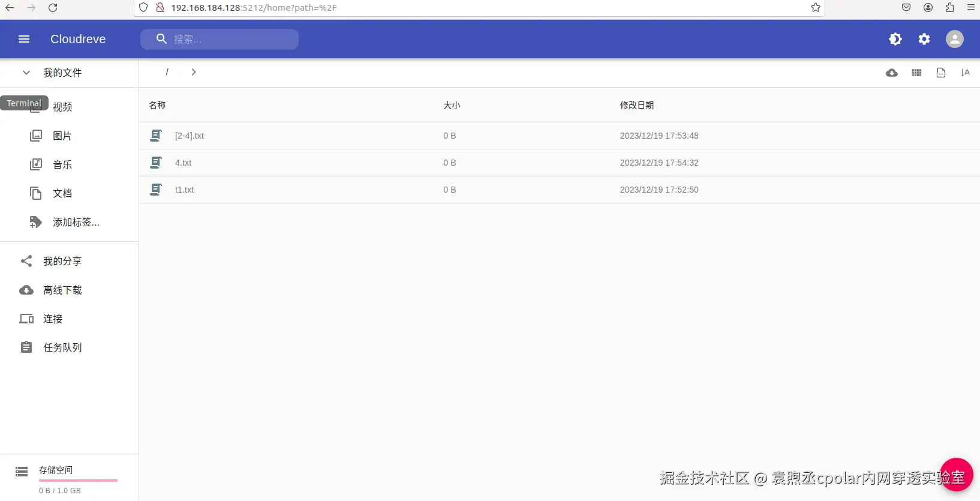
Task: Open the settings gear in header
Action: click(924, 39)
